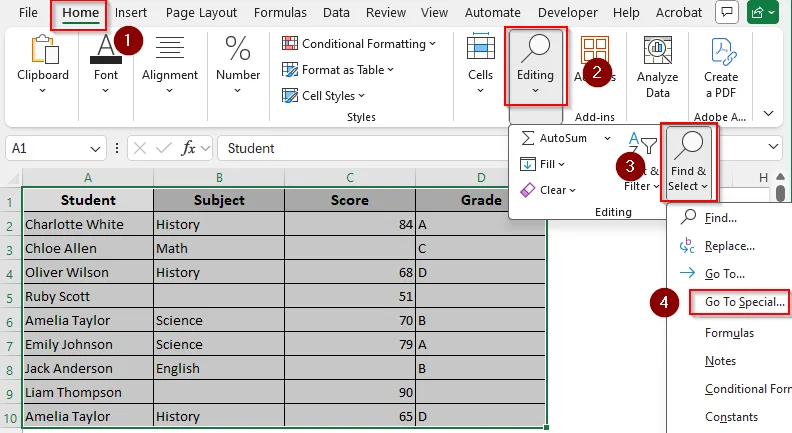Click the formula bar Enter checkmark

[x=164, y=148]
